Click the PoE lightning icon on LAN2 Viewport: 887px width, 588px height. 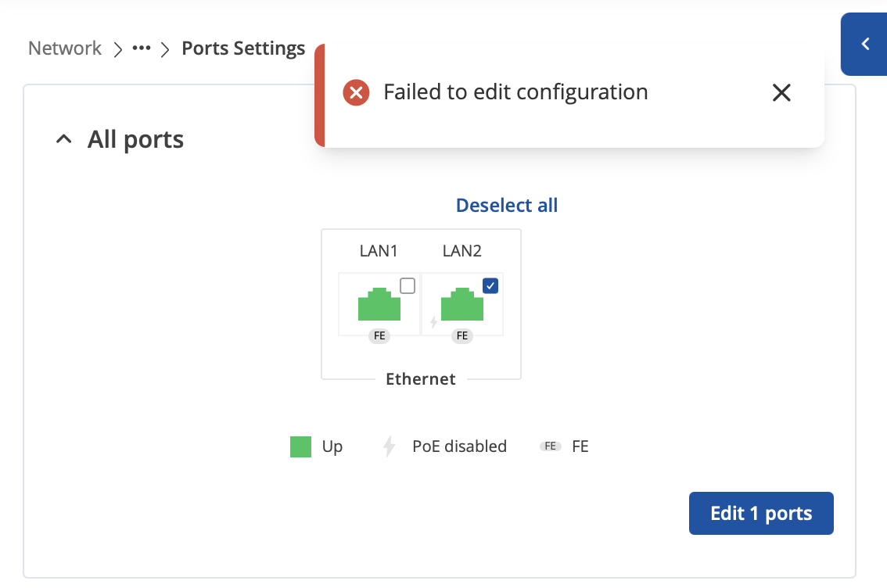point(434,322)
